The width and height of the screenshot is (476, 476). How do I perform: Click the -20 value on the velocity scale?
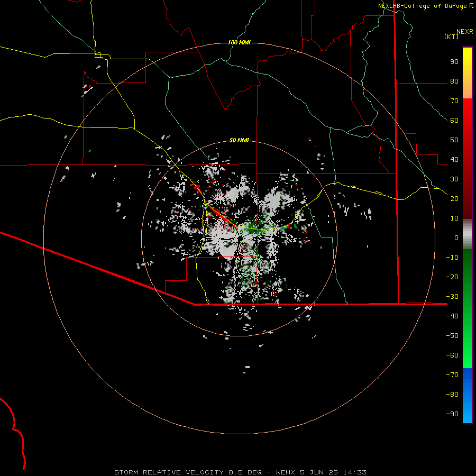click(452, 277)
